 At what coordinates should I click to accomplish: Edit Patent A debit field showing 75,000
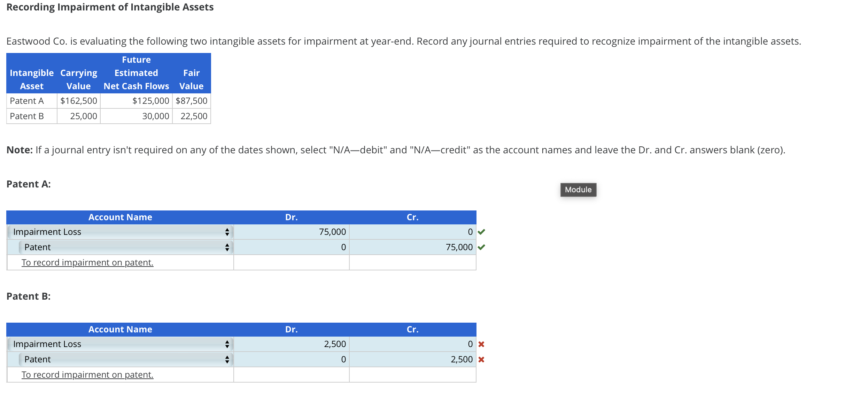pyautogui.click(x=292, y=232)
